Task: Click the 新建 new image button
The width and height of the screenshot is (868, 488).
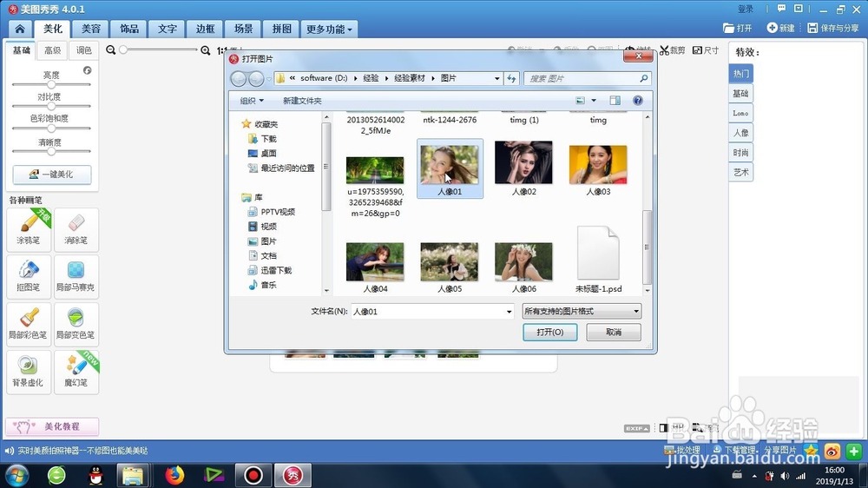Action: pyautogui.click(x=780, y=28)
